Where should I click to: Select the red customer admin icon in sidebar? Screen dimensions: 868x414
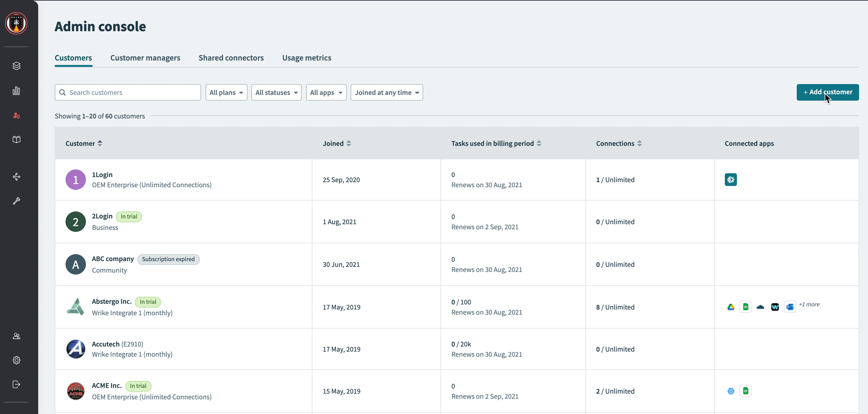[16, 115]
